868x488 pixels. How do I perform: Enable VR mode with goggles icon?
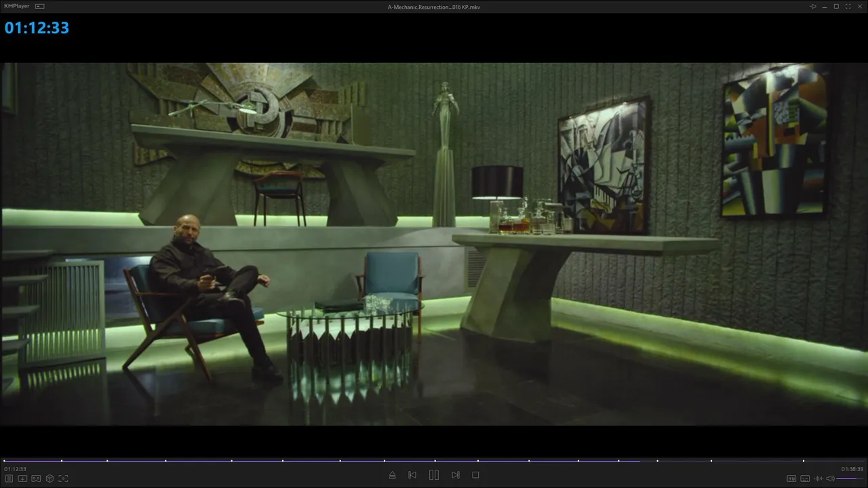[x=36, y=479]
